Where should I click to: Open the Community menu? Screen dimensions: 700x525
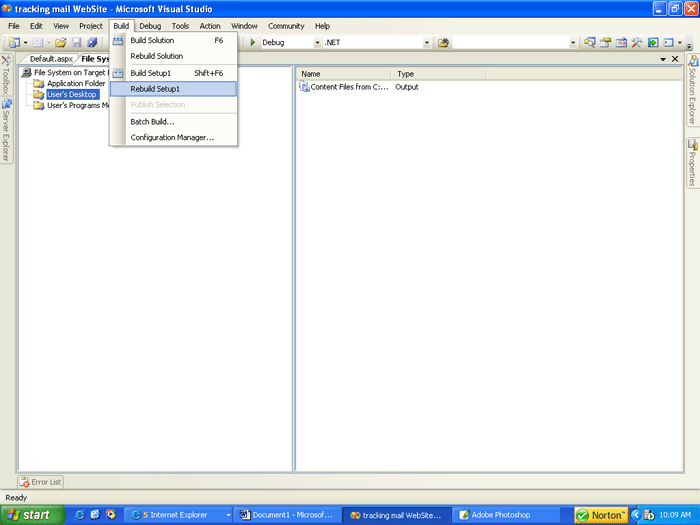point(286,26)
